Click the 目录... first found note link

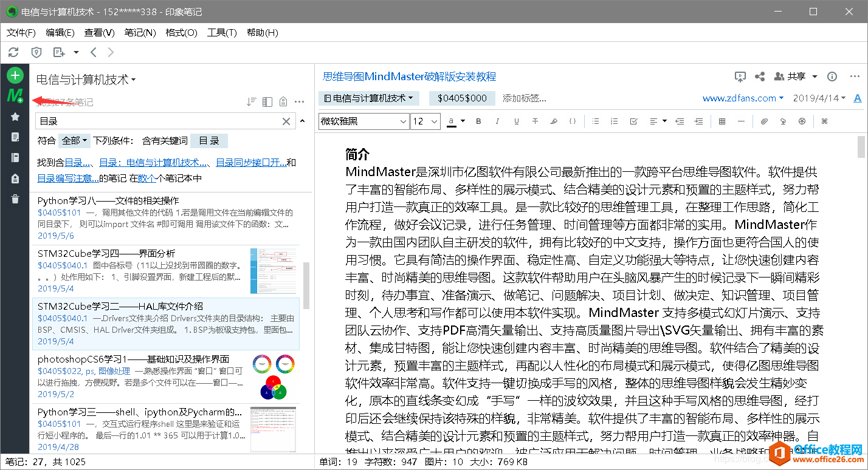tap(78, 163)
